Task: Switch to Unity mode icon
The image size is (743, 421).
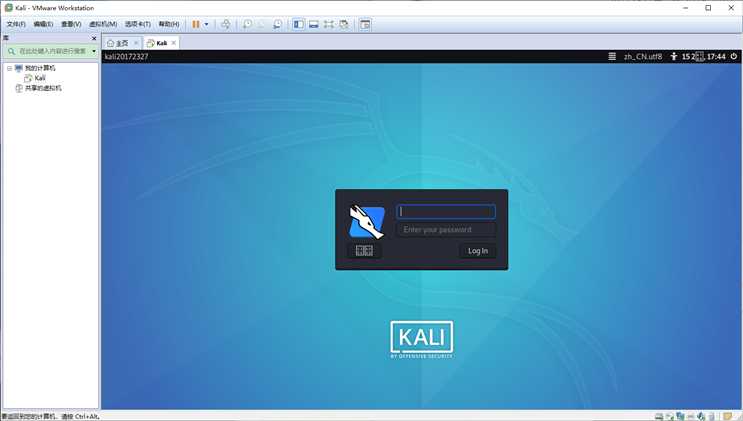Action: pos(344,24)
